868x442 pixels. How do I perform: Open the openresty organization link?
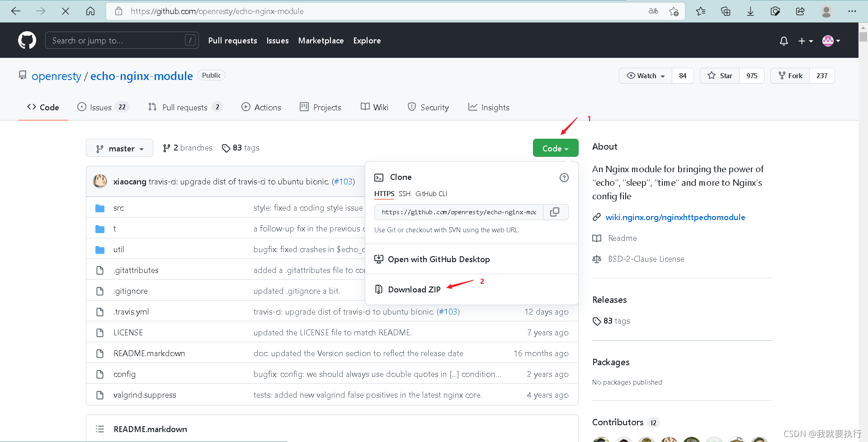coord(57,76)
